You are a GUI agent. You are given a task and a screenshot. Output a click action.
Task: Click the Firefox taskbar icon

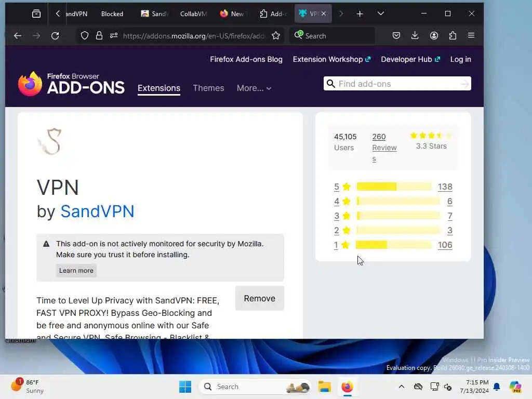pos(347,387)
